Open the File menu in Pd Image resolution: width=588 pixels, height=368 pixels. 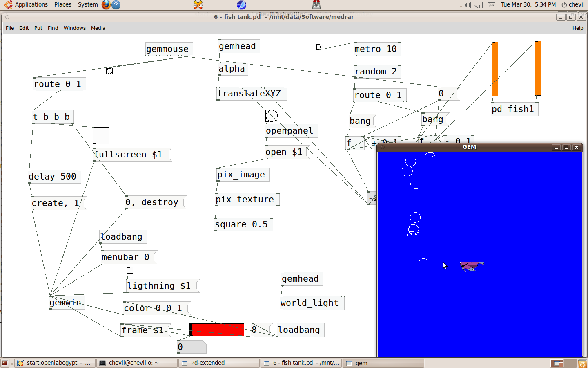tap(10, 28)
